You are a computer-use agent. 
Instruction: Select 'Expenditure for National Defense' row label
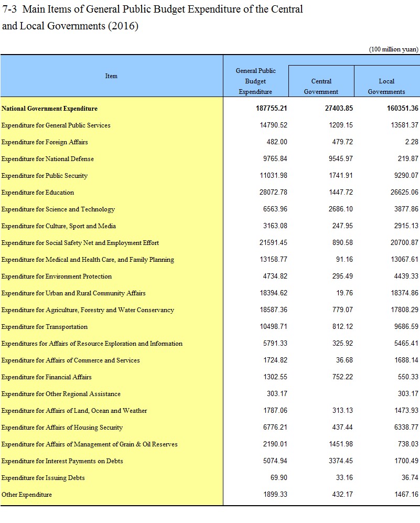47,159
